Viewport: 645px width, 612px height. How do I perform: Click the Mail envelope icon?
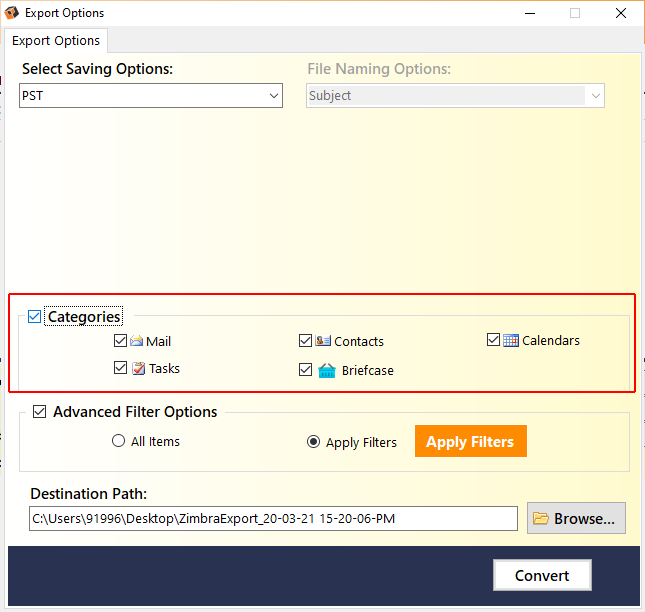tap(137, 341)
